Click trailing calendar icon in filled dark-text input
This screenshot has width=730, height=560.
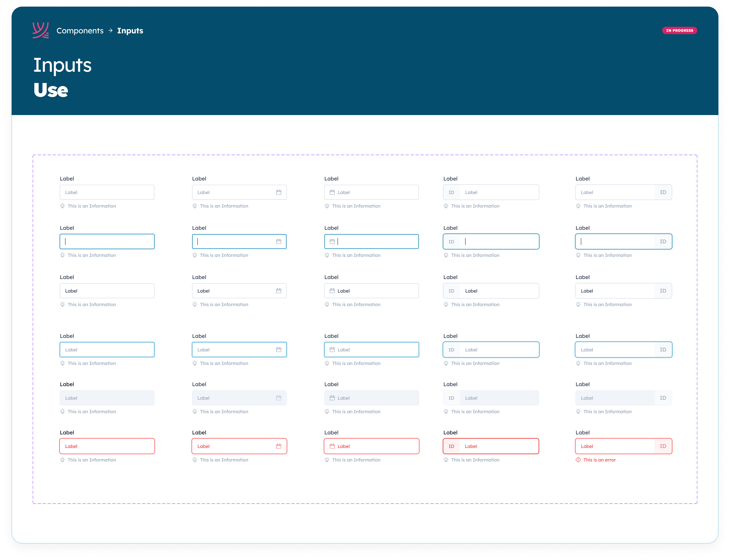(x=279, y=291)
